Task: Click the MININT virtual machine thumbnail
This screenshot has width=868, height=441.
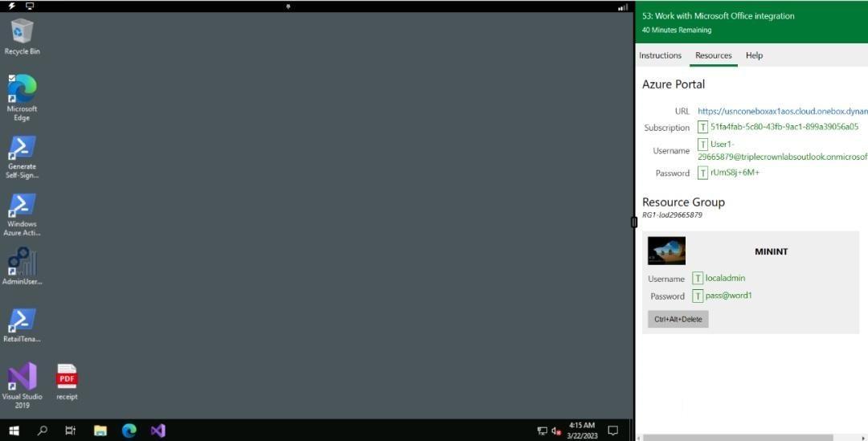Action: point(666,251)
